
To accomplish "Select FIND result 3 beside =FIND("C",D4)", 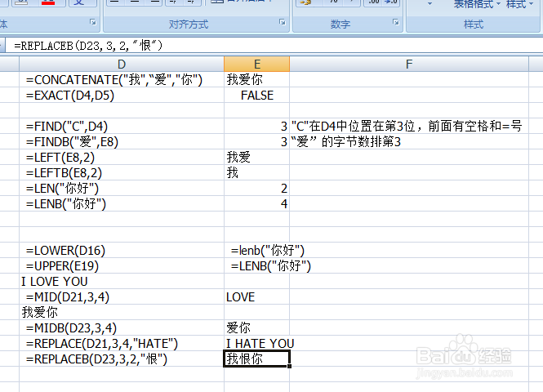I will (256, 127).
